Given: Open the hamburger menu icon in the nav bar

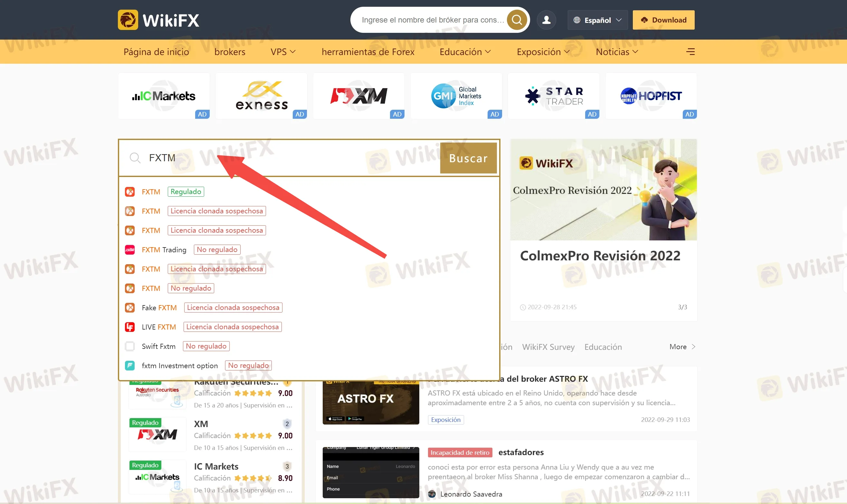Looking at the screenshot, I should (x=690, y=51).
